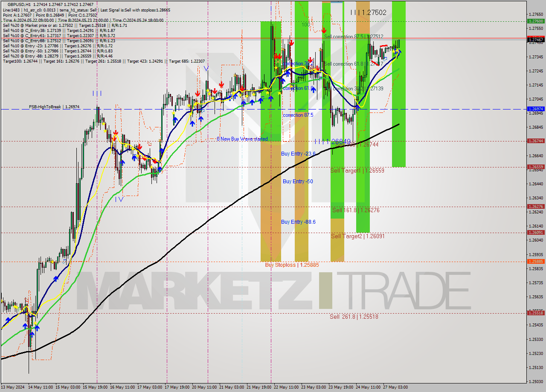Select the 'Sell 261.8 | 1.25518' label
The width and height of the screenshot is (546, 392).
tap(354, 317)
